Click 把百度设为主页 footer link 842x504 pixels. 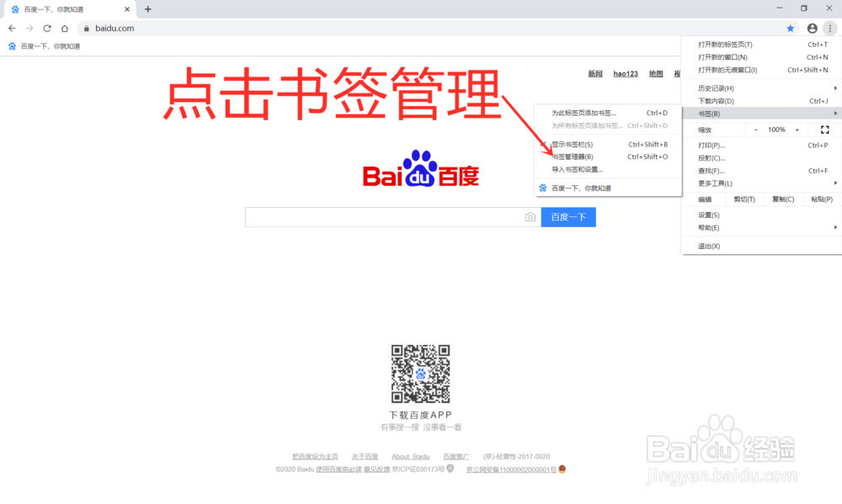(315, 456)
